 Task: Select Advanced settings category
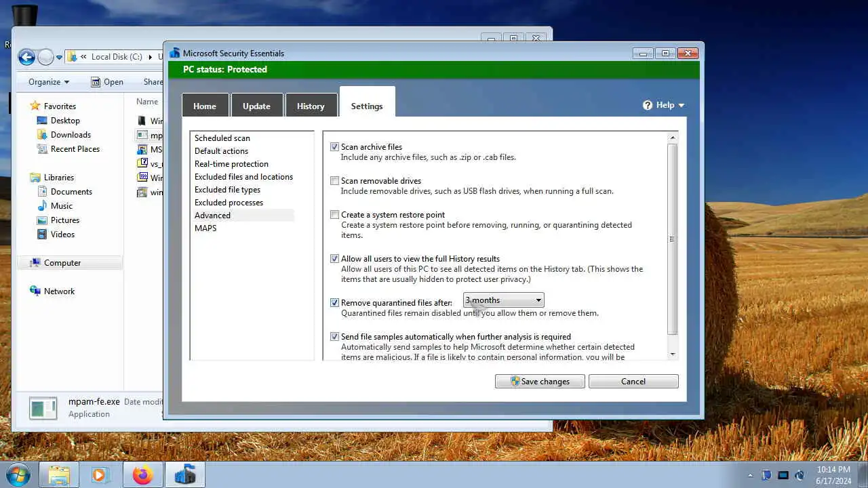click(243, 216)
